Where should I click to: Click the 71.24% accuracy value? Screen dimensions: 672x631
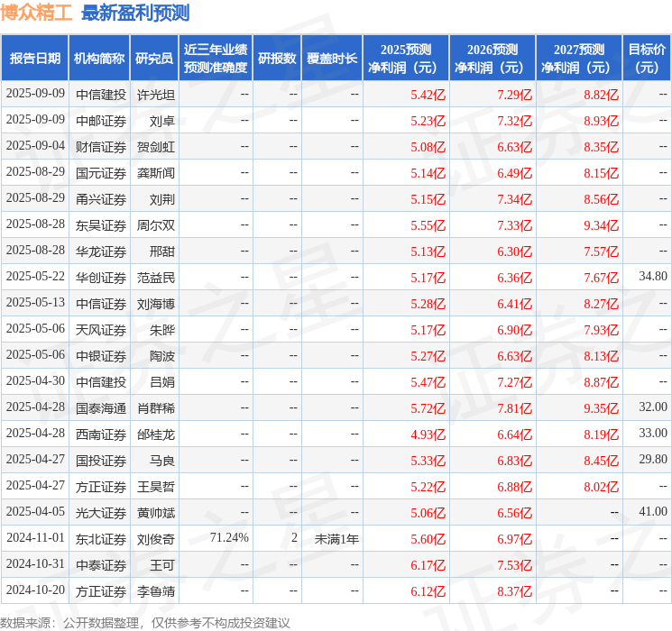click(229, 537)
